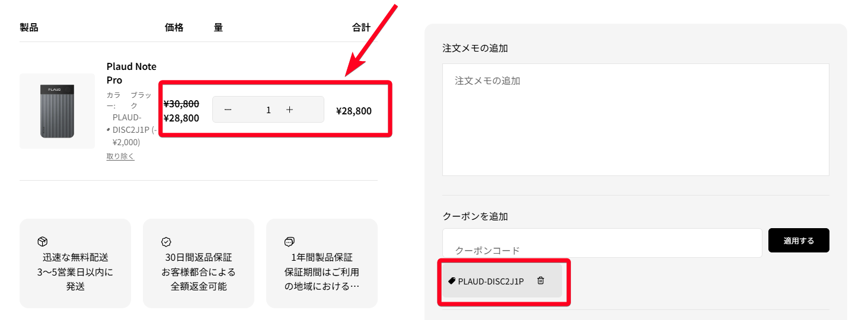The height and width of the screenshot is (320, 868).
Task: Click the 迅速な無料配送 card text
Action: 75,258
